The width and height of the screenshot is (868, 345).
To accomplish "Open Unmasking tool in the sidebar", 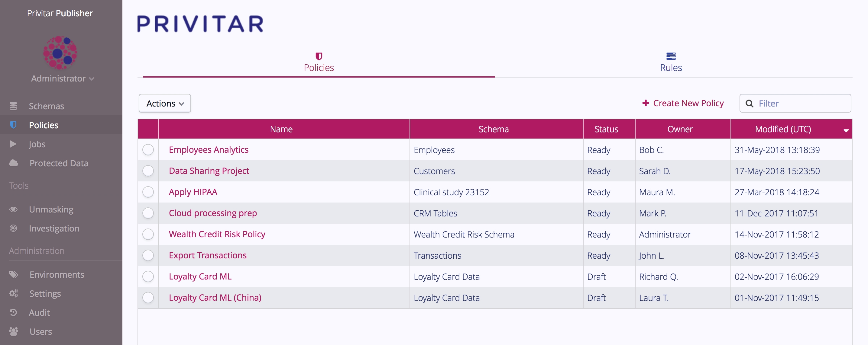I will click(x=51, y=209).
